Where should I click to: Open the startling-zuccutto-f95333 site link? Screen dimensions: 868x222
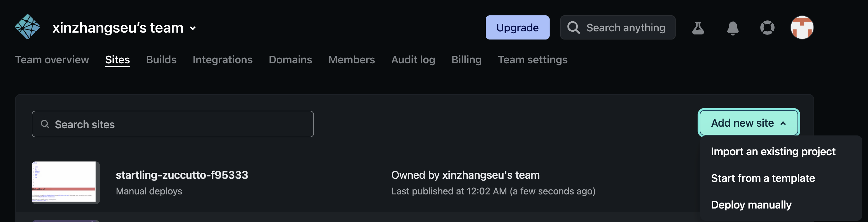click(182, 175)
